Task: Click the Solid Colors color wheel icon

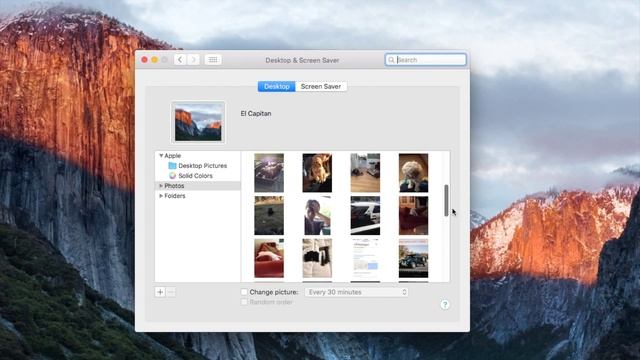Action: (172, 176)
